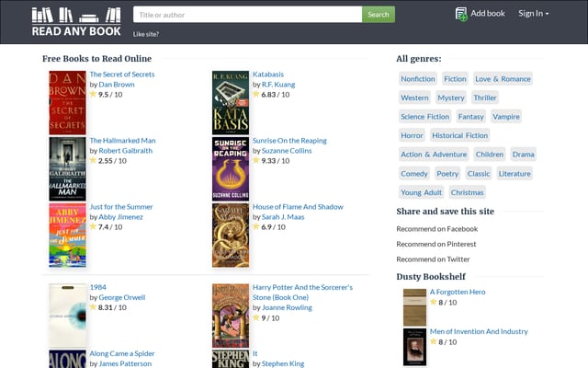Select the Nonfiction genre tag

click(418, 79)
